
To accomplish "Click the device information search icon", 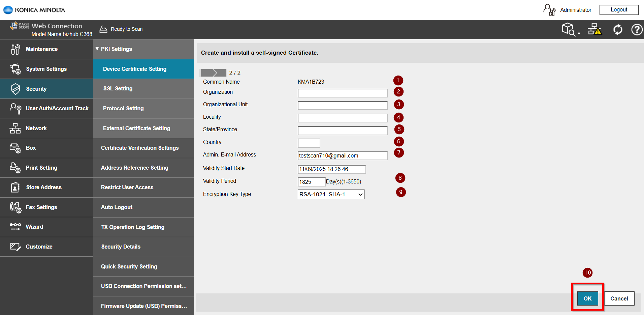I will coord(569,30).
